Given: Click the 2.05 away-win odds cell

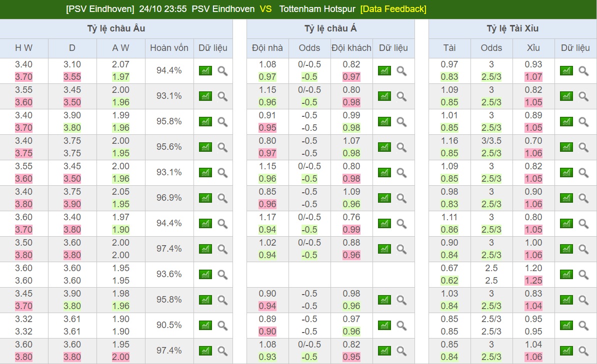Looking at the screenshot, I should point(120,192).
